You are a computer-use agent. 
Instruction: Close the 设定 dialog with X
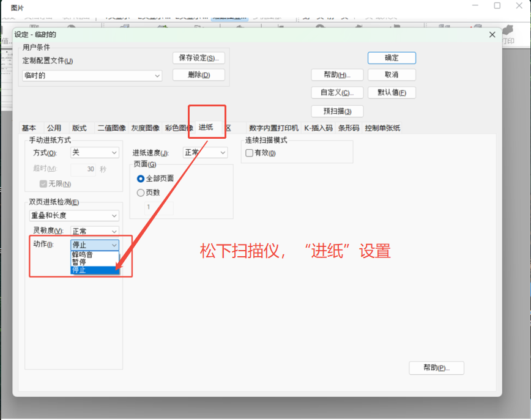click(492, 34)
